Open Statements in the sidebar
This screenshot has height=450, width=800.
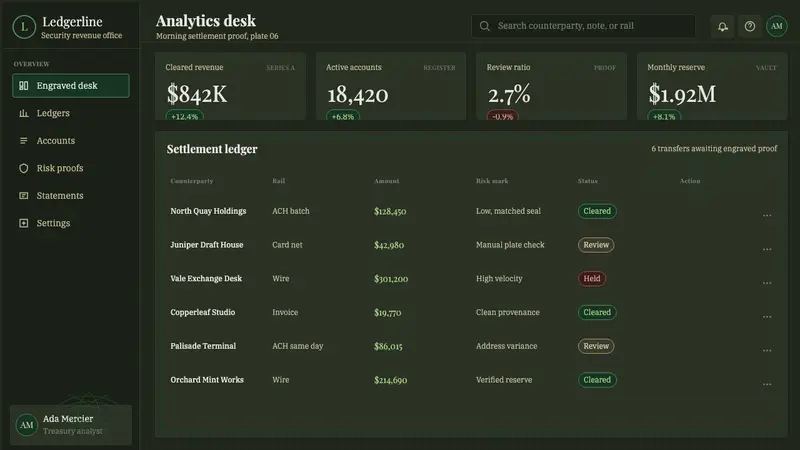(71, 196)
